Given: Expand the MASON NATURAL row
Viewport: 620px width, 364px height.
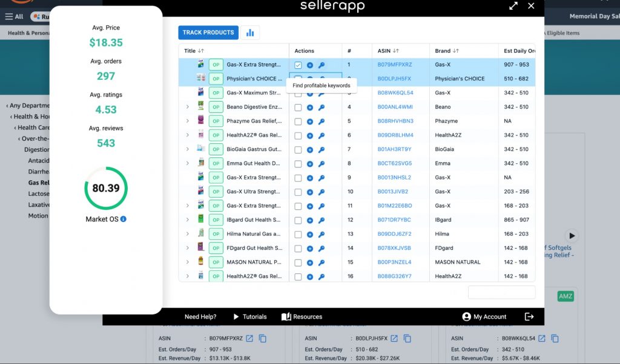Looking at the screenshot, I should [x=188, y=262].
